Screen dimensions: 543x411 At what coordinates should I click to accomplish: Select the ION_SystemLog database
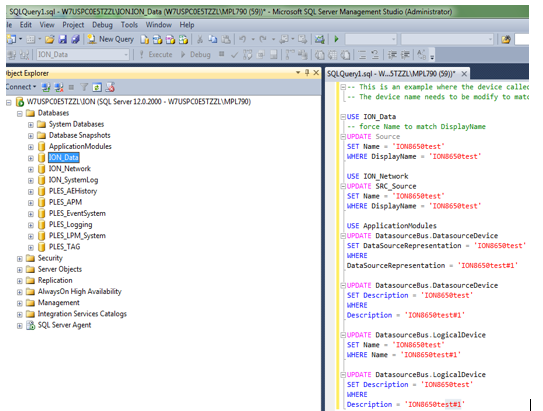click(x=73, y=180)
